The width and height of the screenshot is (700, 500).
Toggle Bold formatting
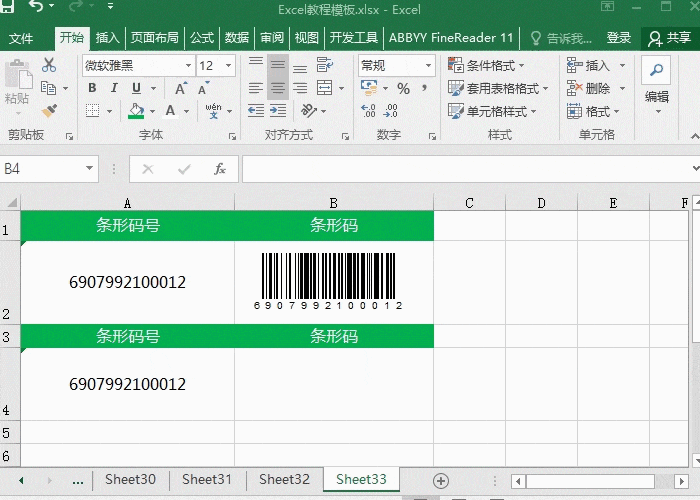pyautogui.click(x=92, y=88)
